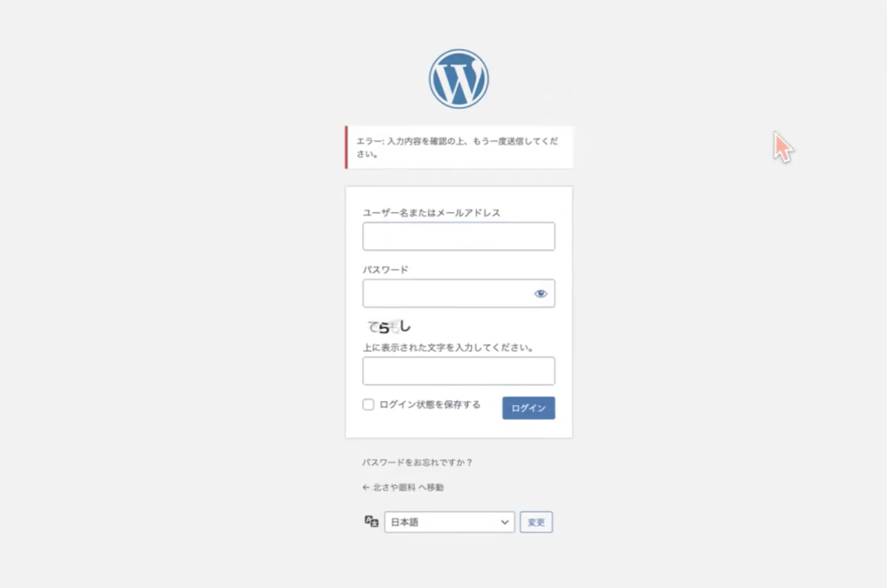The height and width of the screenshot is (588, 887).
Task: Click the WordPress logo
Action: 459,79
